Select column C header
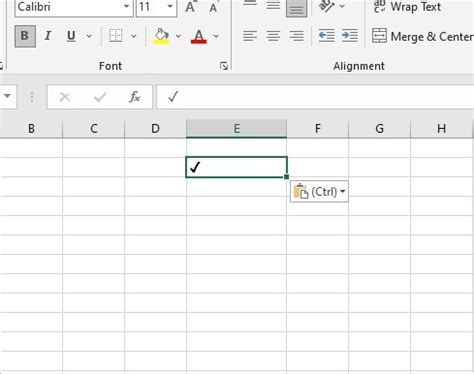The width and height of the screenshot is (474, 374). coord(94,128)
